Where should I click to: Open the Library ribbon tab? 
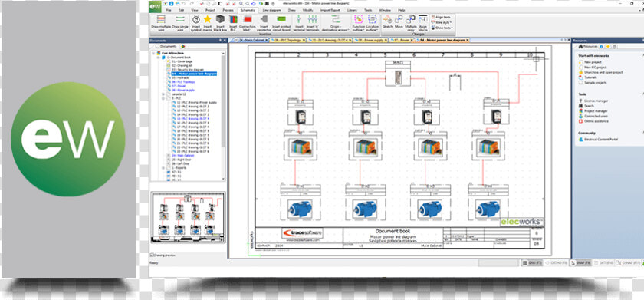point(352,10)
